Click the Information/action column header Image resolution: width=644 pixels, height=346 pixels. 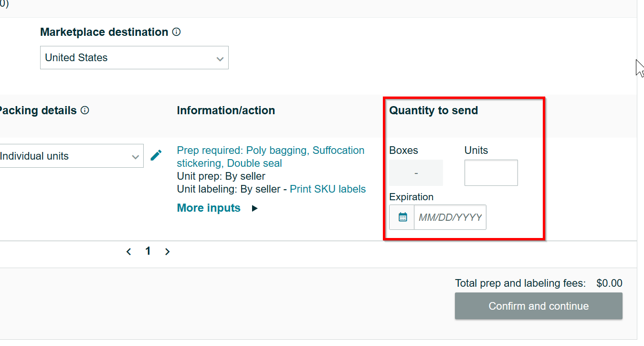(226, 111)
